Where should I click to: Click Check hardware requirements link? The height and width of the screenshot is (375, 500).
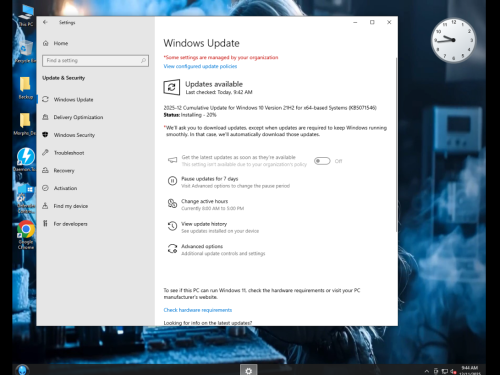[x=198, y=310]
